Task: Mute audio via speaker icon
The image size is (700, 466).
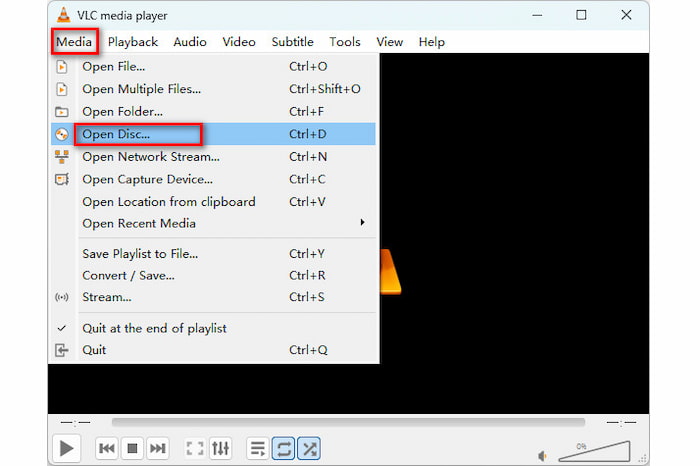Action: pos(543,456)
